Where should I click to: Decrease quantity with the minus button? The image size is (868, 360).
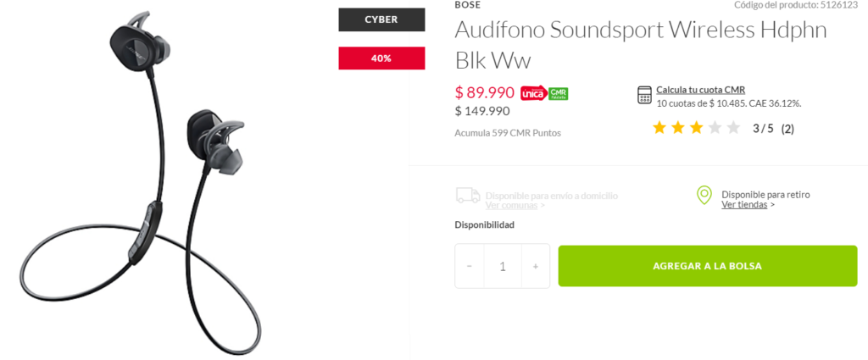point(470,266)
